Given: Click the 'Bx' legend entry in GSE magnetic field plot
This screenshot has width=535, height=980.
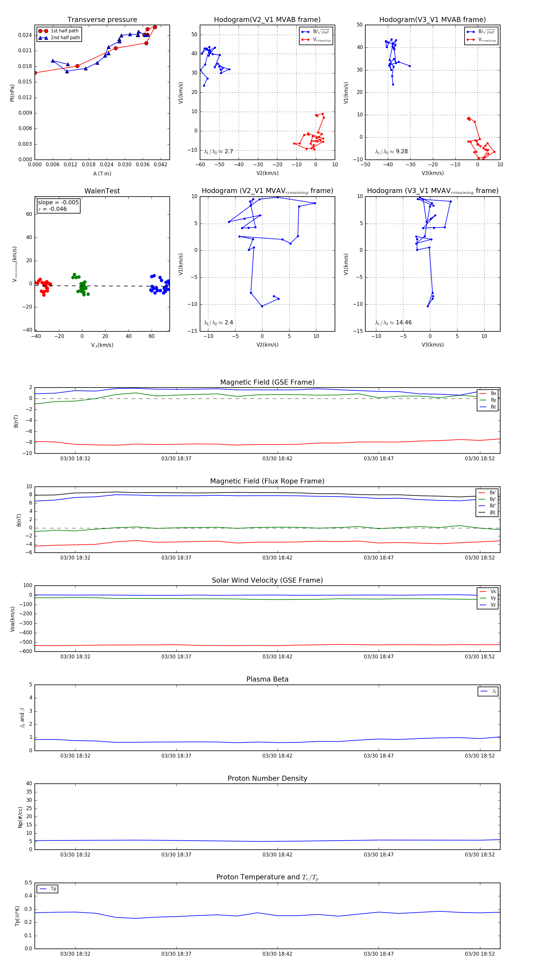Looking at the screenshot, I should (488, 393).
